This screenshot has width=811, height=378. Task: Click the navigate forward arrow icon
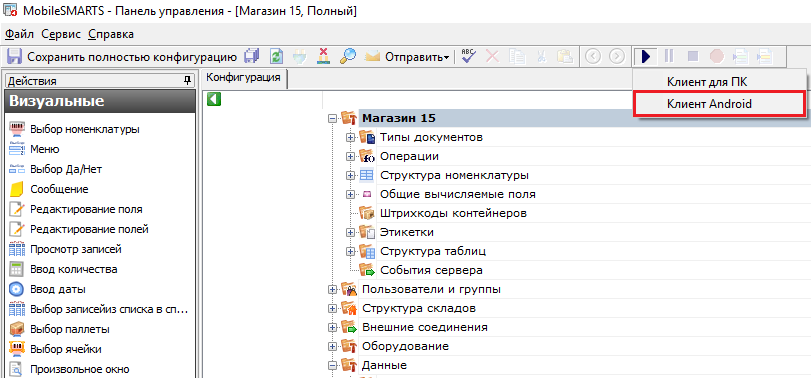pos(617,56)
